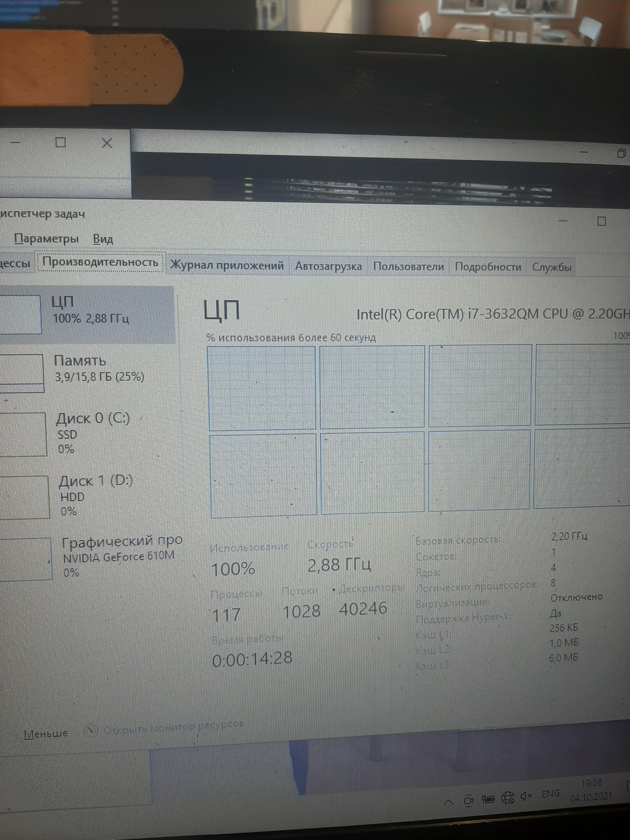630x840 pixels.
Task: Click the Meet Now camera tray icon
Action: click(x=469, y=801)
